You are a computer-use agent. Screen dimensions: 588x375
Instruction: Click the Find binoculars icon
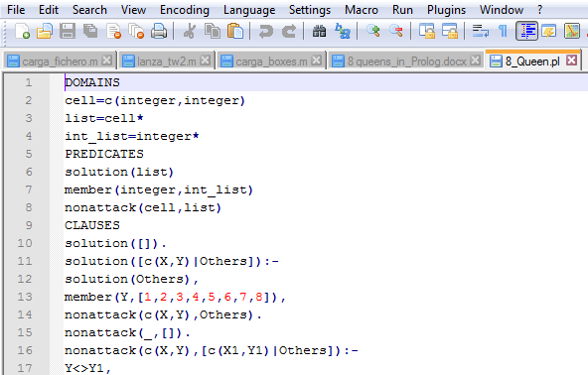tap(319, 31)
